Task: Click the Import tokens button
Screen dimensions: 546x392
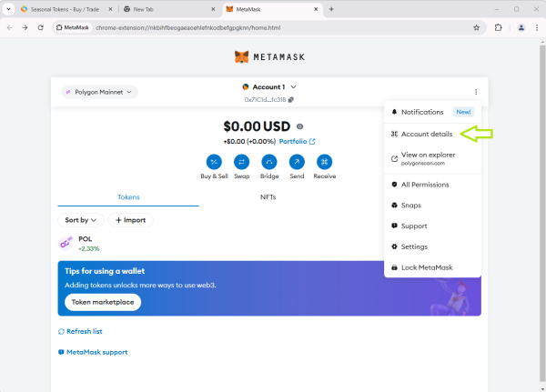Action: coord(131,220)
